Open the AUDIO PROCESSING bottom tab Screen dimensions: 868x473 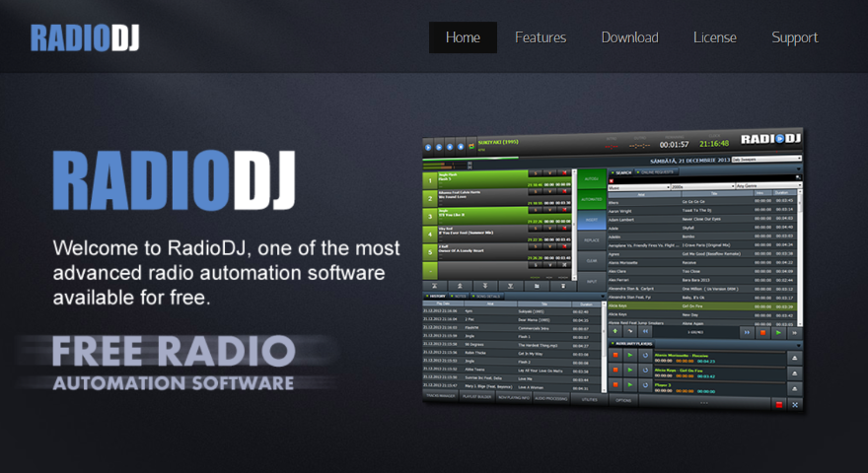pyautogui.click(x=550, y=398)
